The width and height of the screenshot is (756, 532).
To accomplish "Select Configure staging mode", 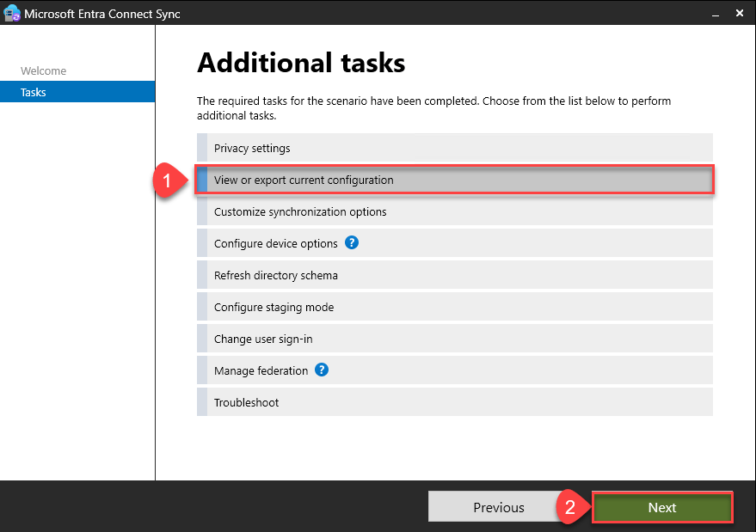I will [x=274, y=308].
